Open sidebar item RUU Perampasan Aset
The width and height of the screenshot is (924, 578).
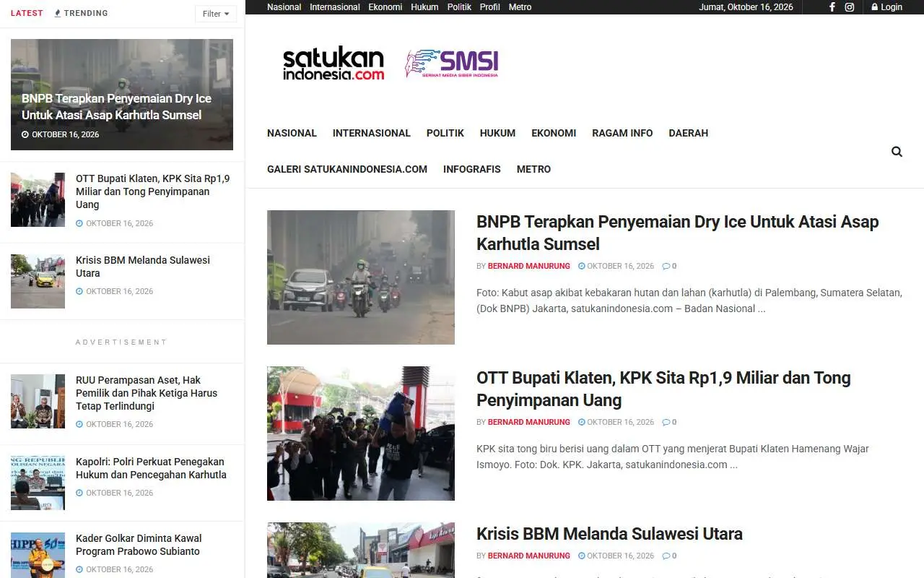point(147,393)
